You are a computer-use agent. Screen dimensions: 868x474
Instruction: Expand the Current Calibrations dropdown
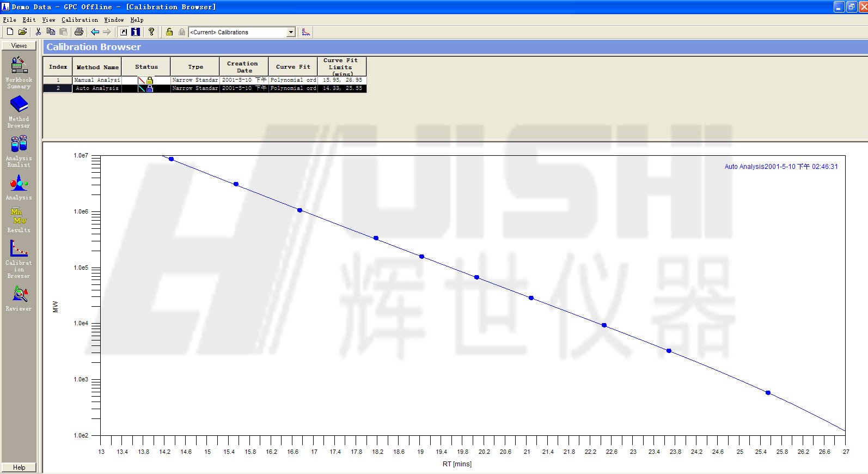point(291,32)
